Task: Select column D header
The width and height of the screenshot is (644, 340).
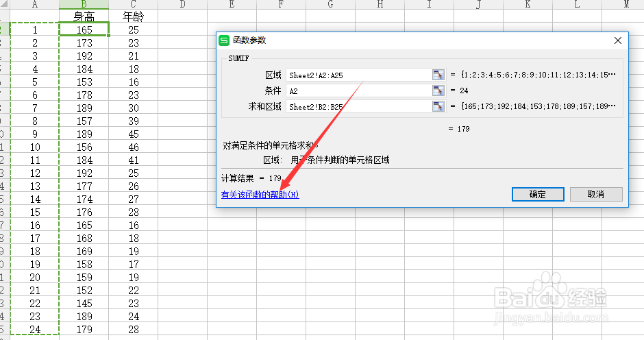Action: coord(182,4)
